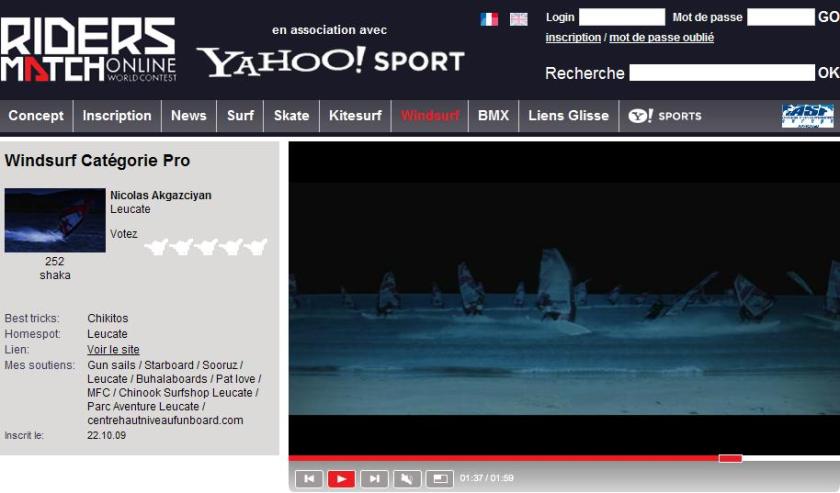The height and width of the screenshot is (493, 840).
Task: Skip to the previous video in the player
Action: click(x=309, y=479)
